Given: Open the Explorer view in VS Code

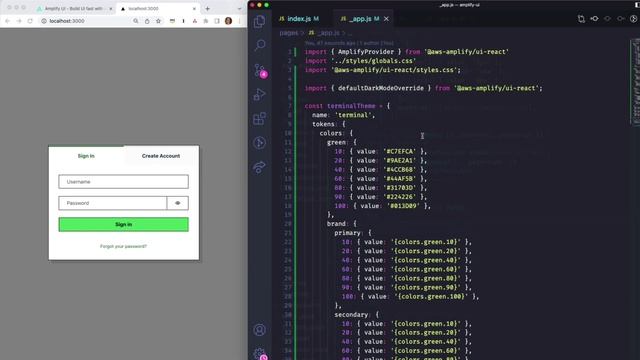Looking at the screenshot, I should click(260, 21).
